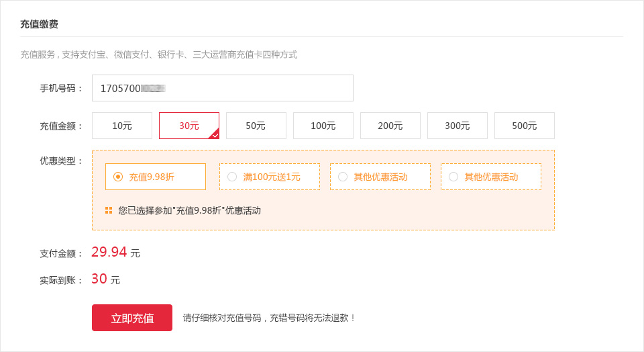Select the 500元 recharge amount

pyautogui.click(x=524, y=126)
